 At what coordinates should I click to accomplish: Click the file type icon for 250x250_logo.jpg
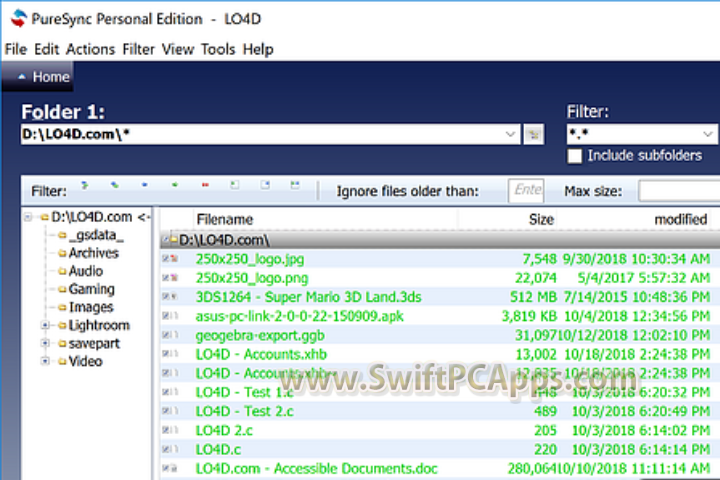click(x=174, y=259)
